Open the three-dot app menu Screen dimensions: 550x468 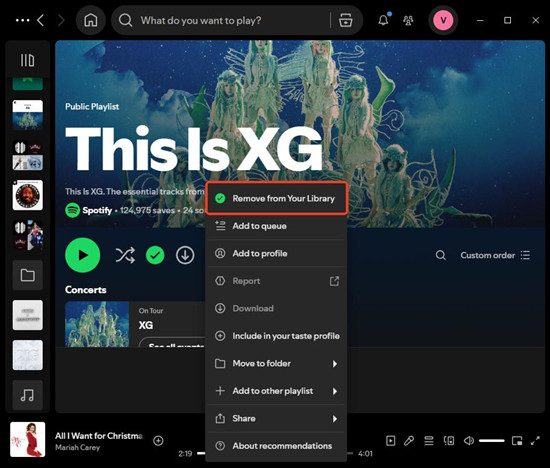click(22, 20)
